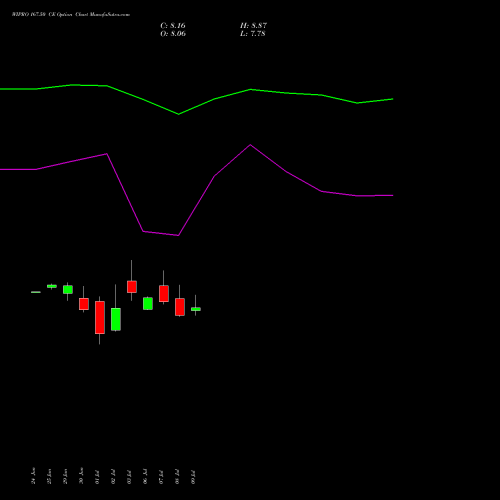
Task: Select the 02 Jul date label
Action: pos(113,477)
